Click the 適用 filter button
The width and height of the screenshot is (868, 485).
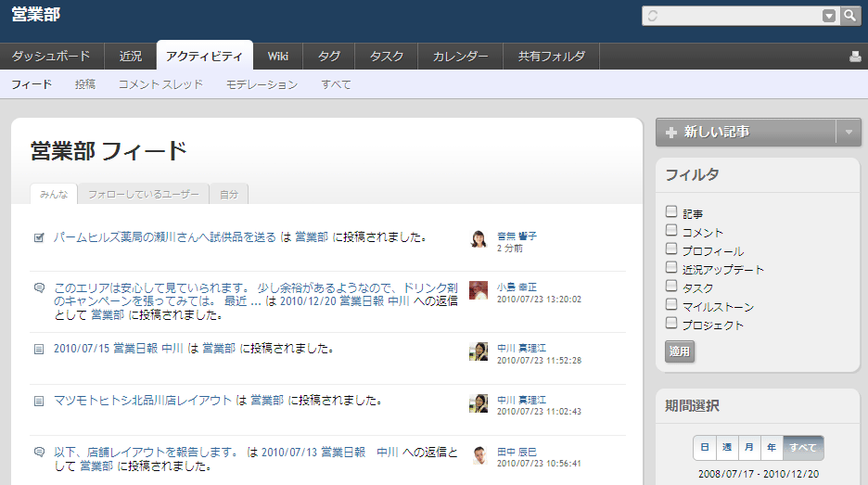click(x=679, y=351)
